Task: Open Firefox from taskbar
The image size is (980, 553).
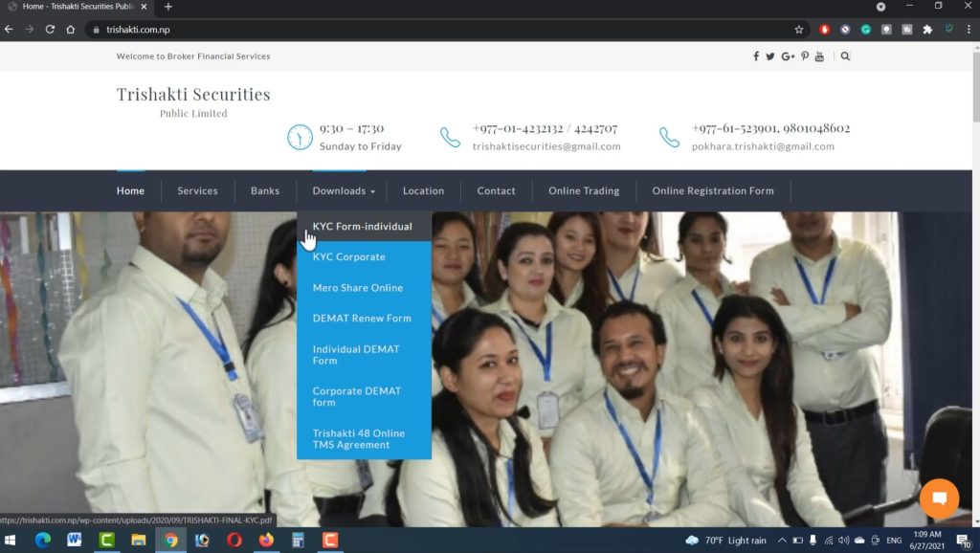Action: [266, 540]
